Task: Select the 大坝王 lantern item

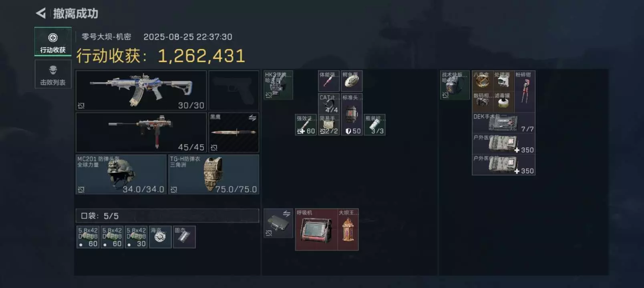Action: (x=348, y=230)
